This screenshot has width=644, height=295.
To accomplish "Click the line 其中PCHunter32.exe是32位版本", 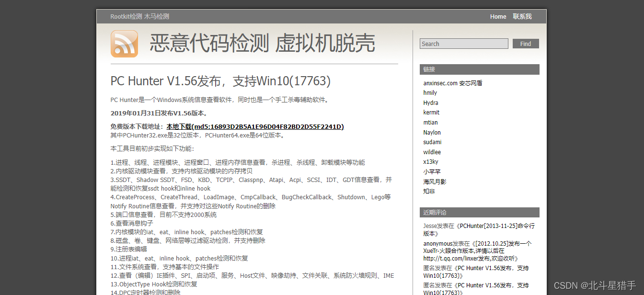I will click(199, 135).
